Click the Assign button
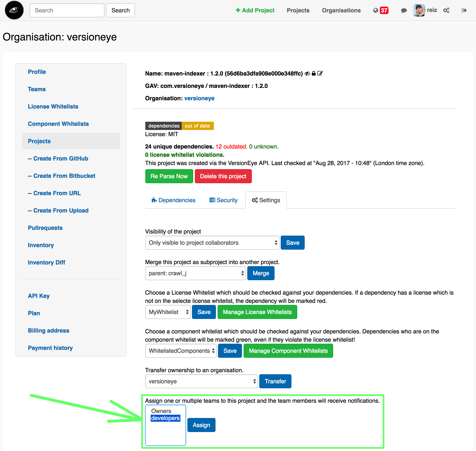The image size is (476, 451). coord(201,425)
